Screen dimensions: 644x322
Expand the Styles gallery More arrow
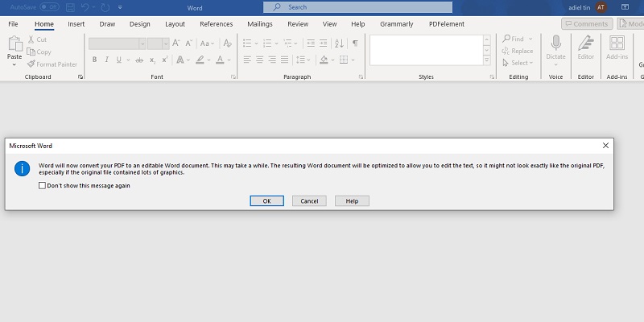click(487, 60)
